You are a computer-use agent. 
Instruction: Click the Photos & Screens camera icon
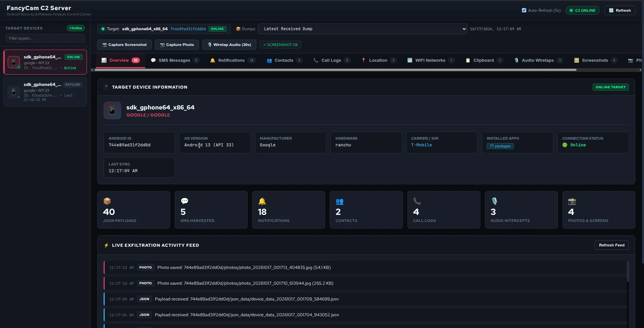click(572, 201)
